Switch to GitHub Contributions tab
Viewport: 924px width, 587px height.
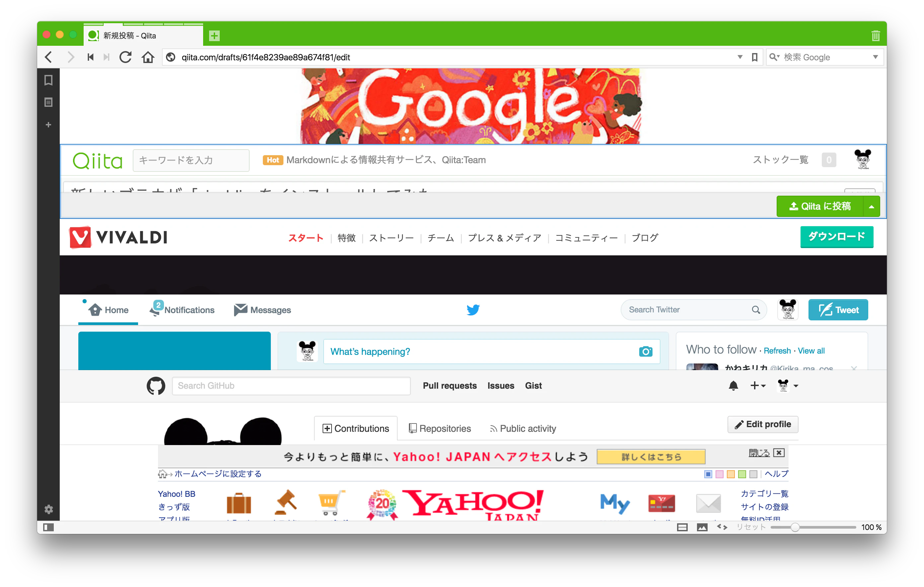click(x=356, y=428)
